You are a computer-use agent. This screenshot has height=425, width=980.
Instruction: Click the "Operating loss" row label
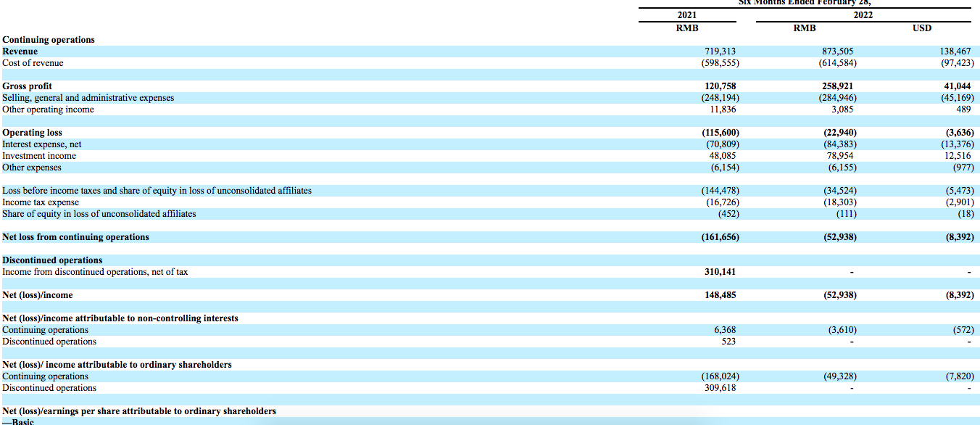point(32,133)
